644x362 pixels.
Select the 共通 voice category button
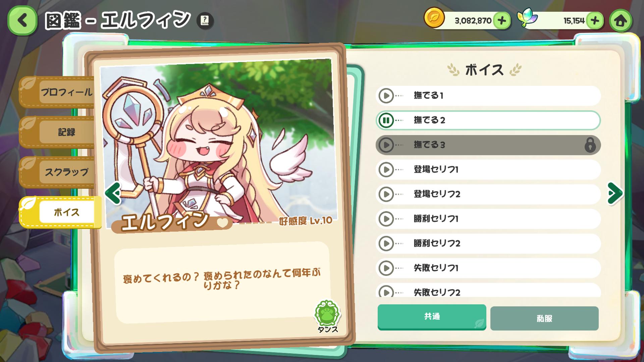coord(432,317)
